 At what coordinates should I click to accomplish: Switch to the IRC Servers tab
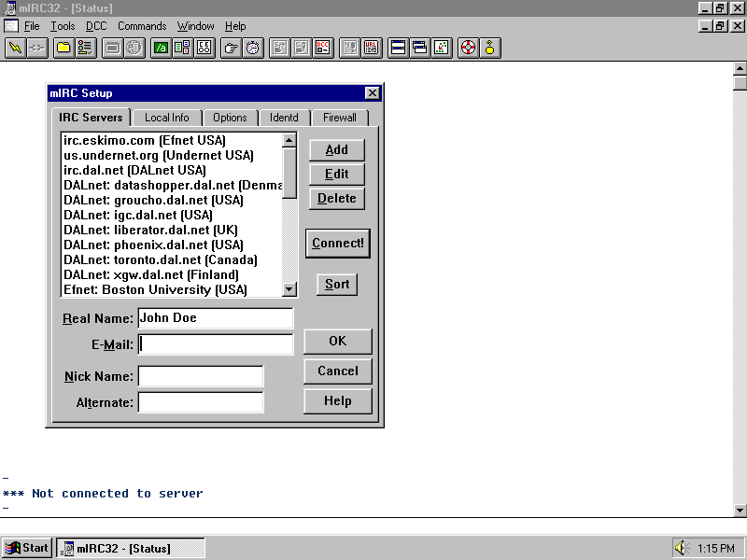[91, 118]
